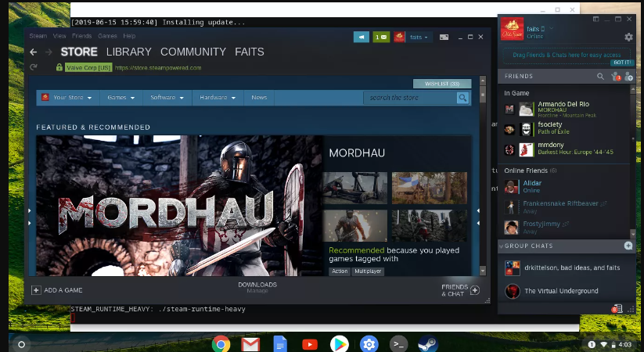Image resolution: width=644 pixels, height=352 pixels.
Task: Open pending friend invites icon
Action: (x=616, y=77)
